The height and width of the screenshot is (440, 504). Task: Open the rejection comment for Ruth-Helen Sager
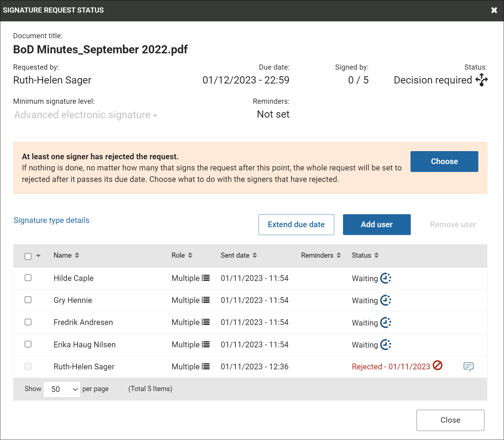click(468, 366)
